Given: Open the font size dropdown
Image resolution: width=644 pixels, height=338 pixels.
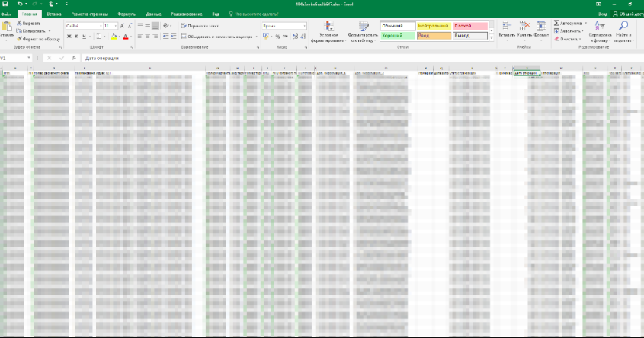Looking at the screenshot, I should tap(116, 26).
